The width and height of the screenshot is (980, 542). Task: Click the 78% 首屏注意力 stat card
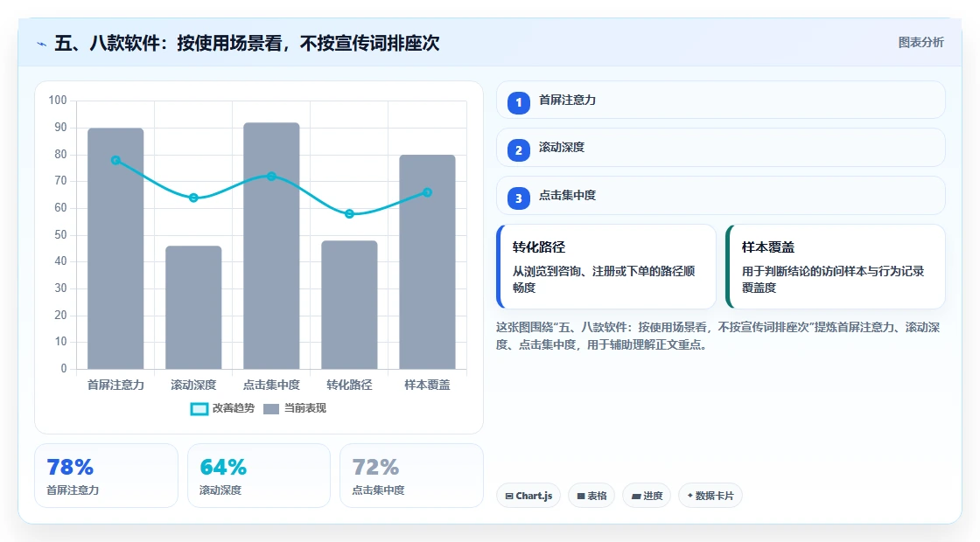[106, 476]
